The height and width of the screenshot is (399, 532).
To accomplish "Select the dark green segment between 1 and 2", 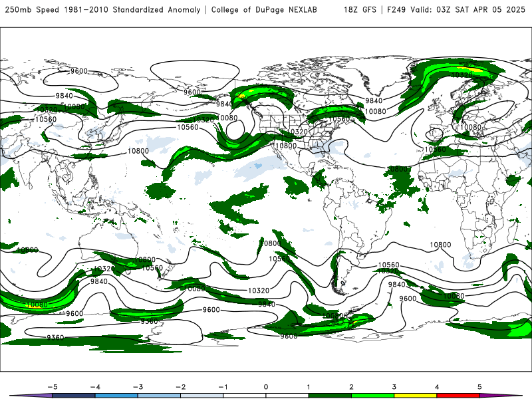I will pos(330,396).
